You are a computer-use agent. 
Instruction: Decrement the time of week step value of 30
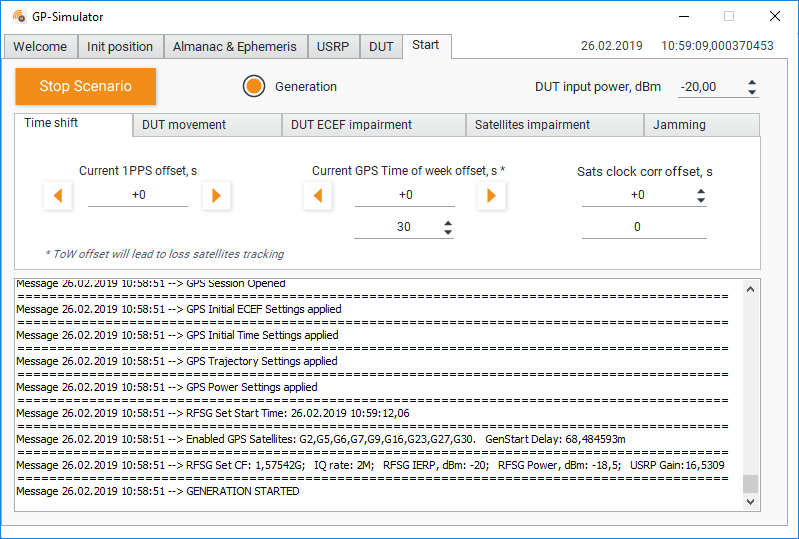point(447,232)
